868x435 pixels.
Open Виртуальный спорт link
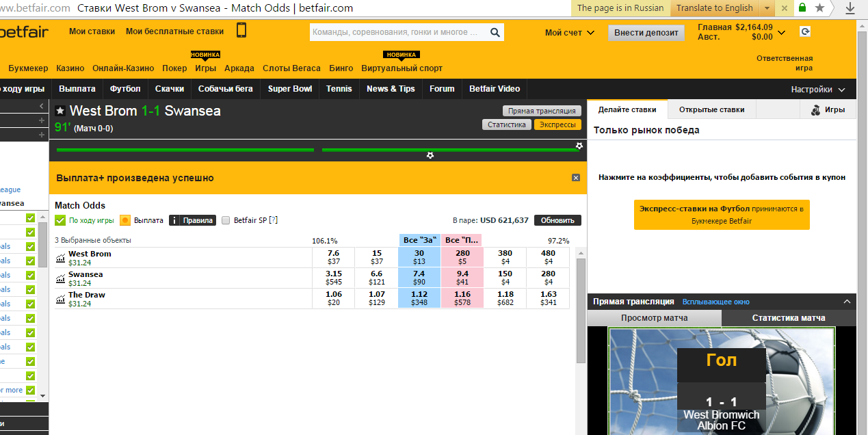pyautogui.click(x=402, y=68)
